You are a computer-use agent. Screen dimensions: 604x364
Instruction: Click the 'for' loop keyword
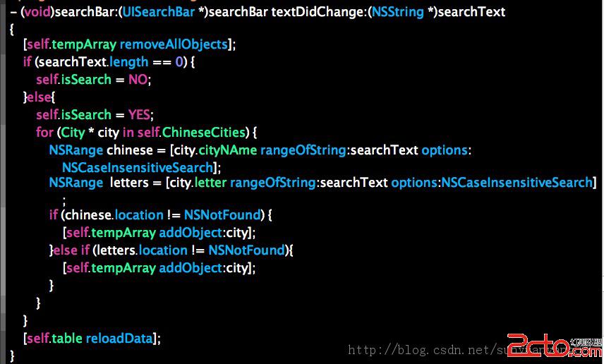pos(44,133)
